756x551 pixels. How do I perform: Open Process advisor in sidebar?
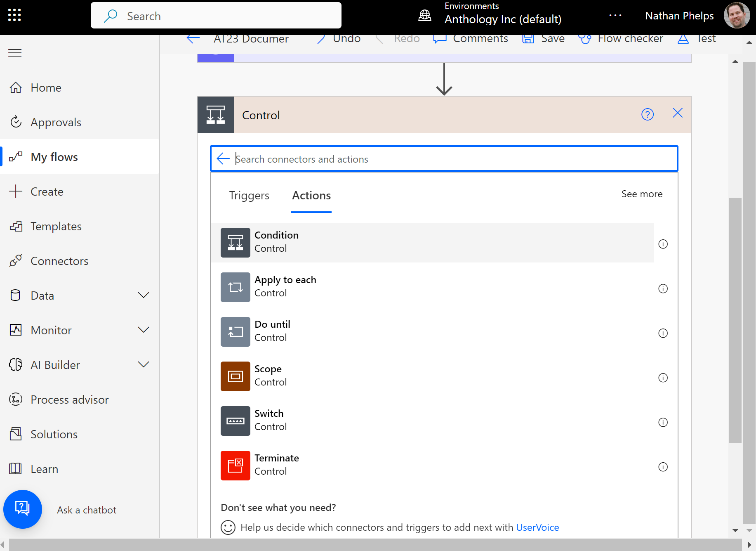coord(80,400)
